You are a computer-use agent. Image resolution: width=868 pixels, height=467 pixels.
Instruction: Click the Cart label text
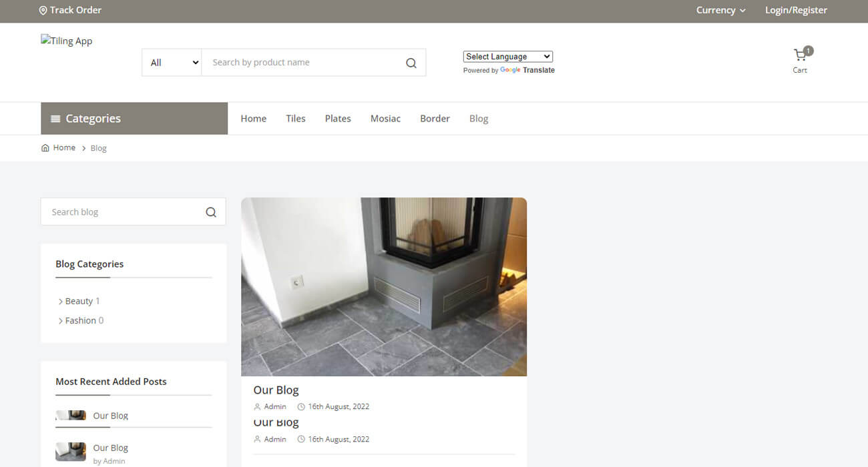[800, 70]
